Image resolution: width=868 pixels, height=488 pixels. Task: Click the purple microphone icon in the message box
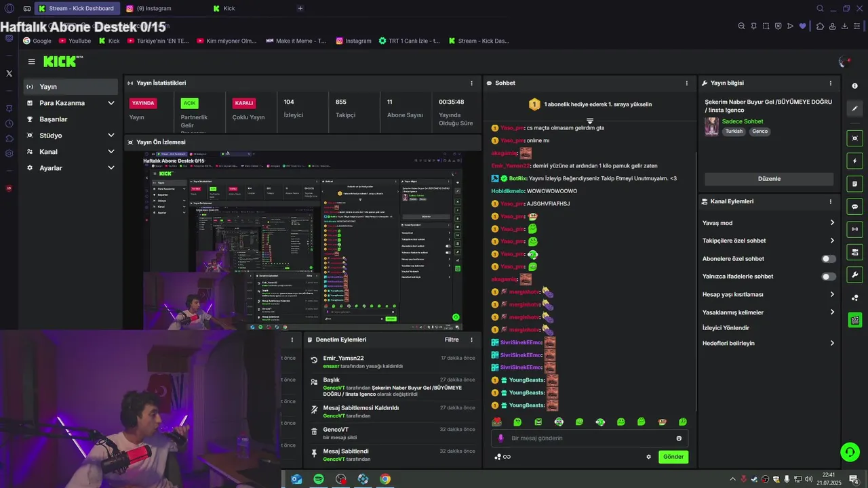click(x=501, y=439)
